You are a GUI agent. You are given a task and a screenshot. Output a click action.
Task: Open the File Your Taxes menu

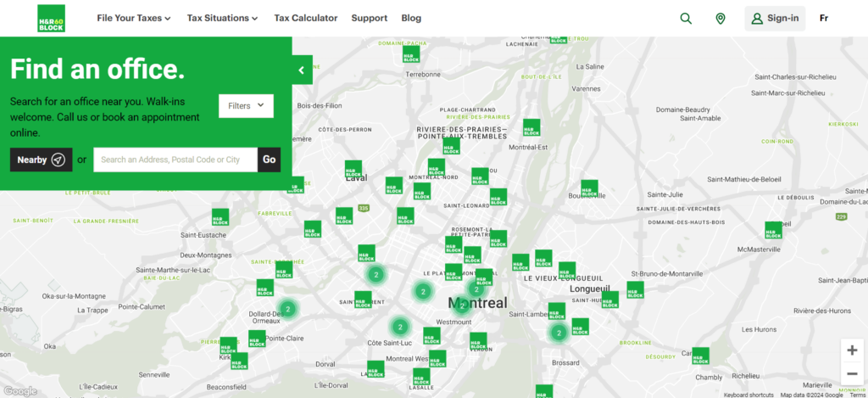click(x=134, y=18)
